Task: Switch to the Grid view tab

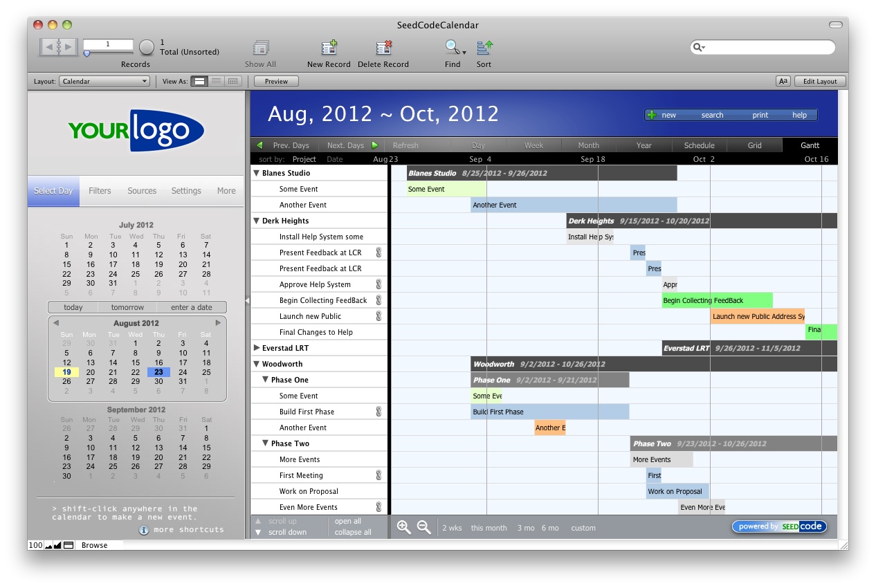Action: point(755,145)
